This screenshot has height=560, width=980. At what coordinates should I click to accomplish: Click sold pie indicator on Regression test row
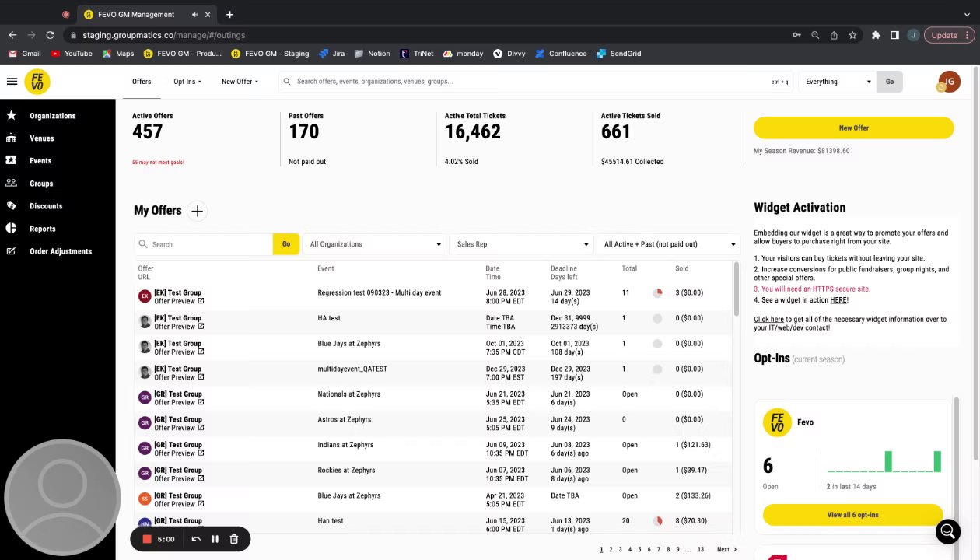tap(657, 293)
